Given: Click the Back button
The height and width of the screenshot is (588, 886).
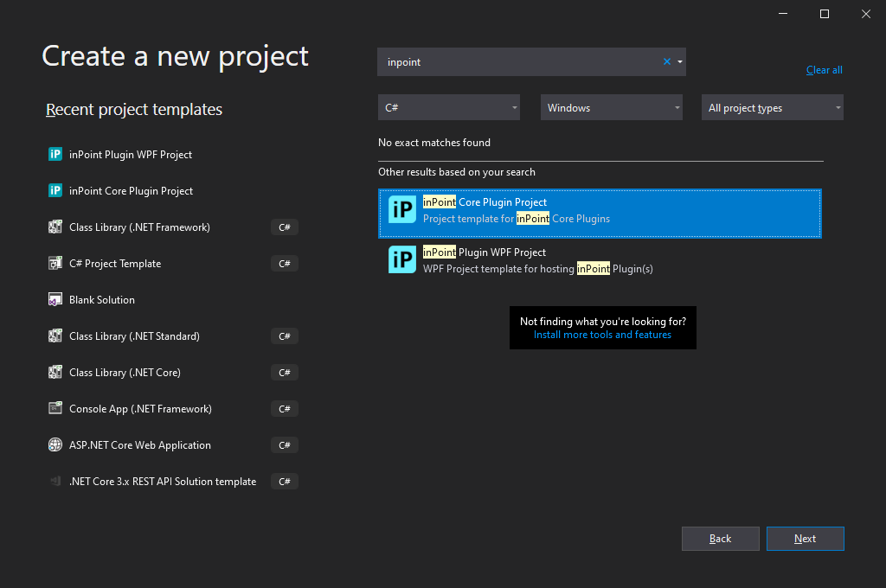Looking at the screenshot, I should (720, 538).
